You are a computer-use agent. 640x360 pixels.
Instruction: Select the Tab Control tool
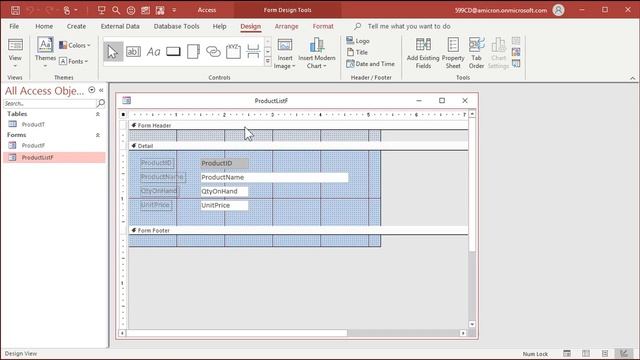coord(193,52)
